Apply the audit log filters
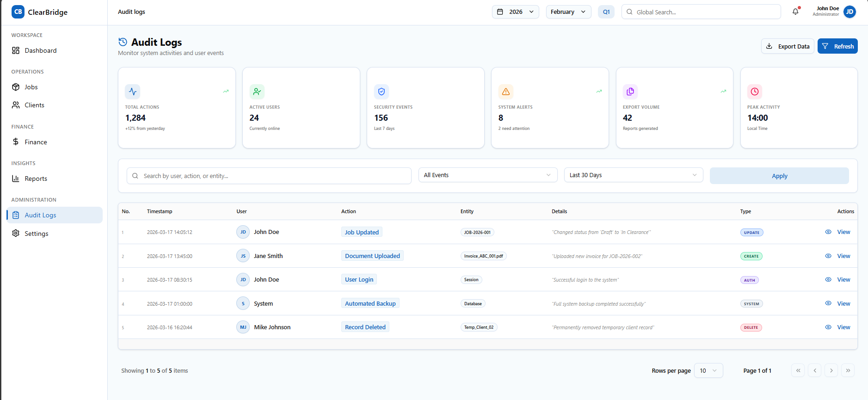868x400 pixels. tap(779, 176)
